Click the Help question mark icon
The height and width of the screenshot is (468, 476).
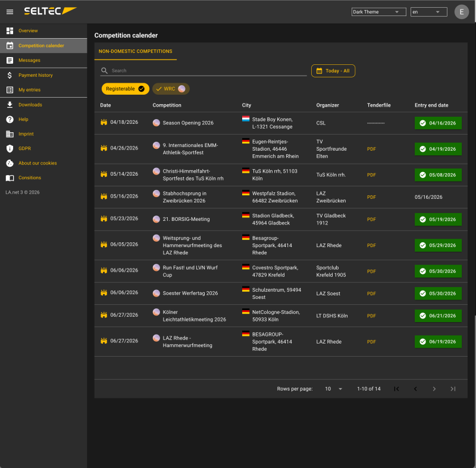coord(10,120)
